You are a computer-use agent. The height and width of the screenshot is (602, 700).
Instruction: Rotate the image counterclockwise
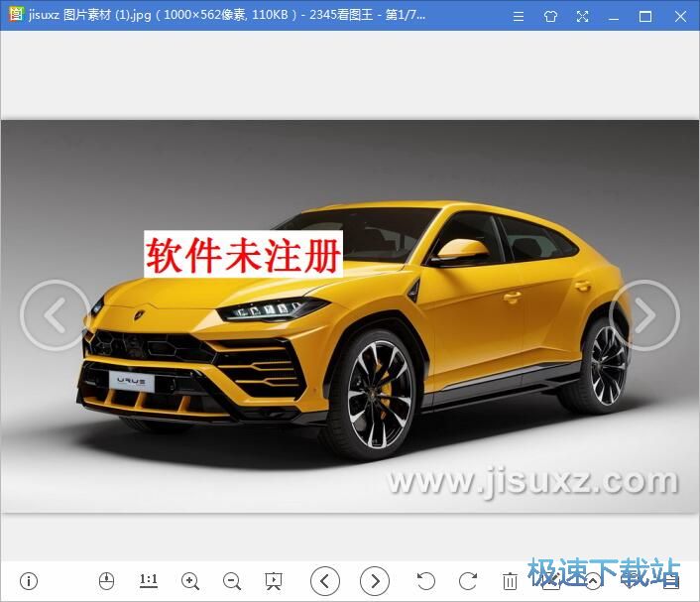click(x=426, y=581)
